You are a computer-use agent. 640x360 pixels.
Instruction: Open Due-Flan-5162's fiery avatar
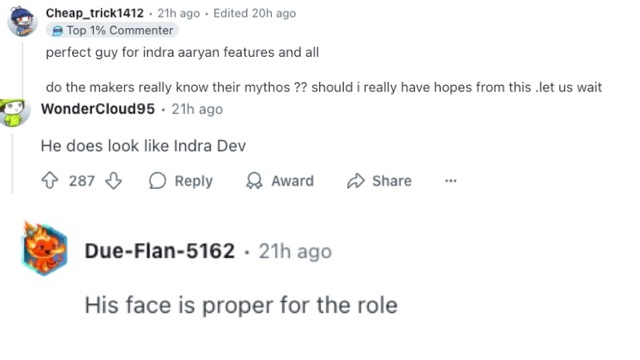pyautogui.click(x=44, y=249)
